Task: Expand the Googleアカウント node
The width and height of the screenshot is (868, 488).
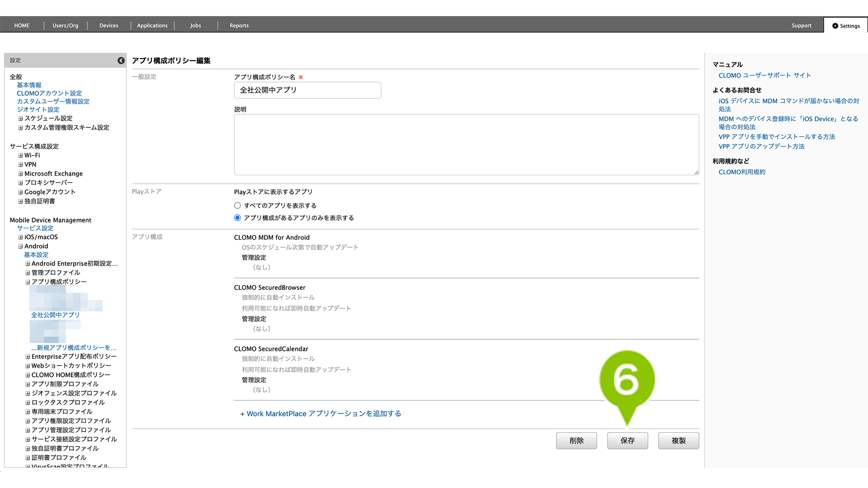Action: tap(21, 192)
